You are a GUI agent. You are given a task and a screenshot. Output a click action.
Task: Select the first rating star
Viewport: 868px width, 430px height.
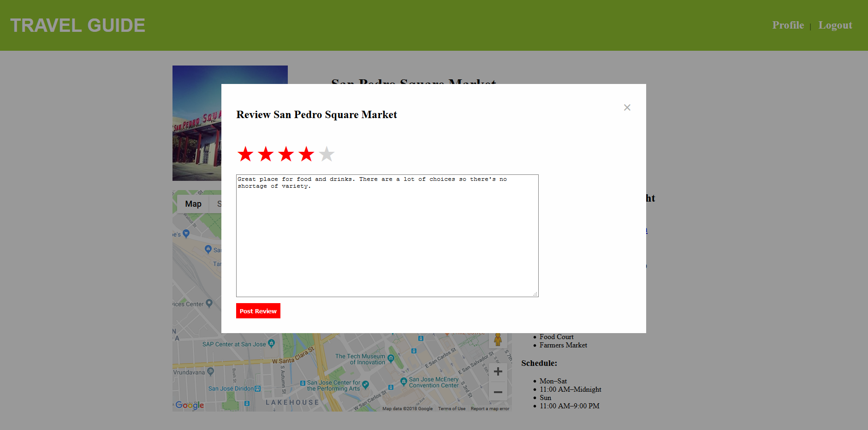(x=245, y=154)
